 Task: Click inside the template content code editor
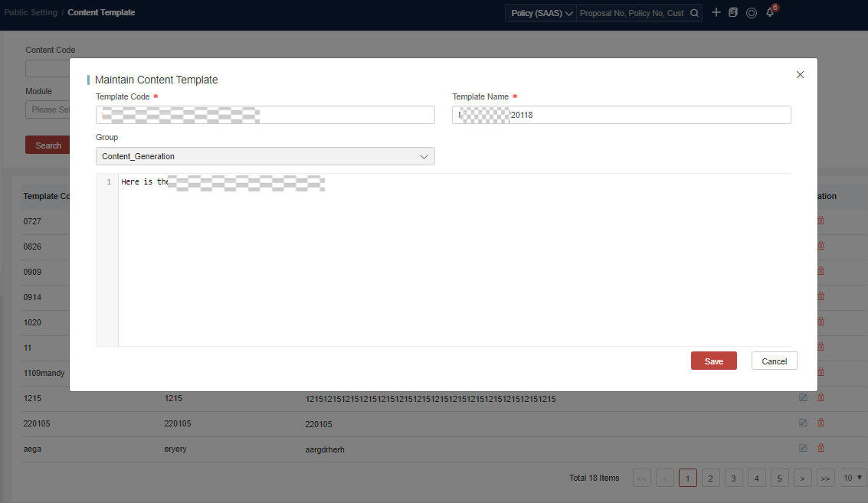point(452,260)
